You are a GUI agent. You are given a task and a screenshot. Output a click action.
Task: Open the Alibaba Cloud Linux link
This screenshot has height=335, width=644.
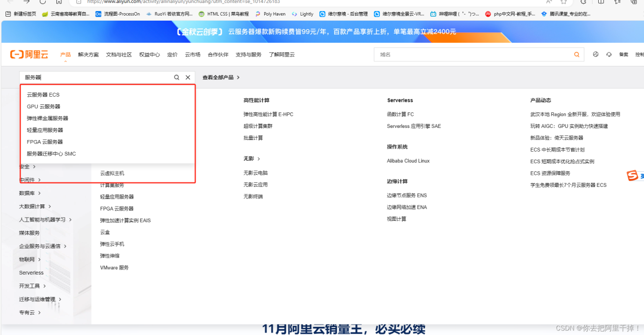tap(408, 161)
